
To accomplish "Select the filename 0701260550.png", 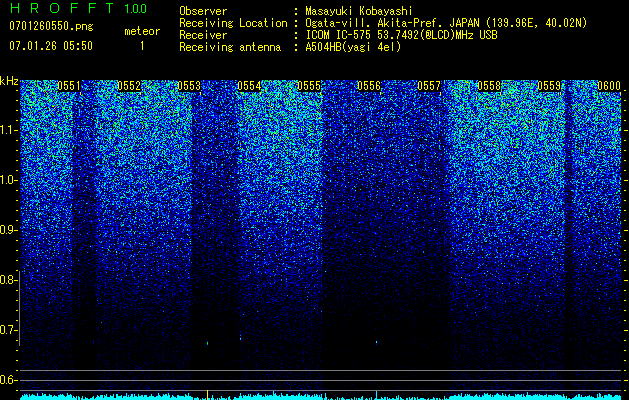I will pos(51,27).
